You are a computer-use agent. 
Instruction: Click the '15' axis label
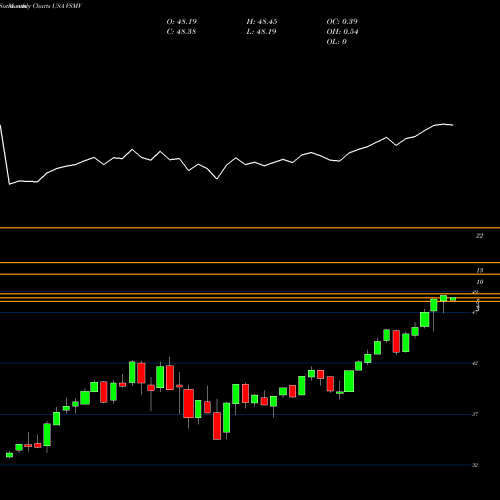[480, 270]
